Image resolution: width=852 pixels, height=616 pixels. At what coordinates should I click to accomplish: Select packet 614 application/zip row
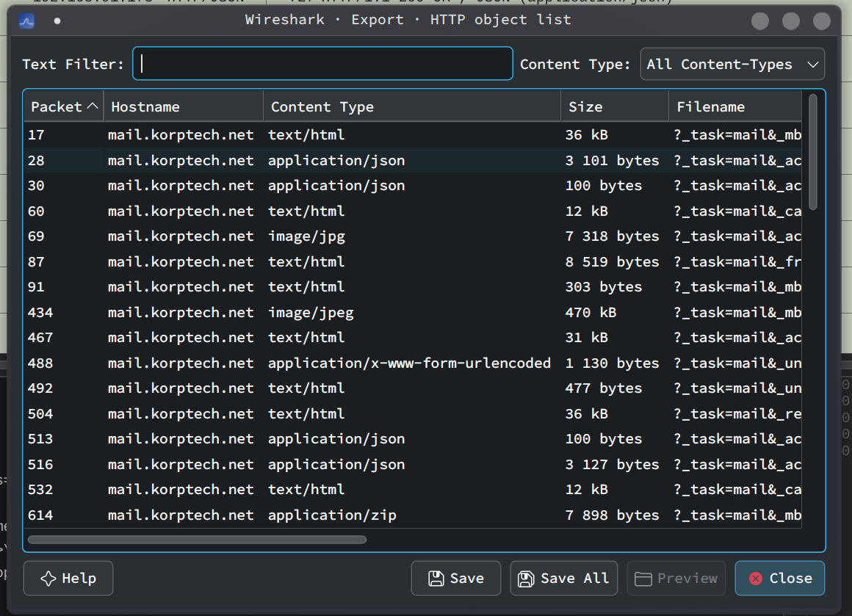[413, 515]
